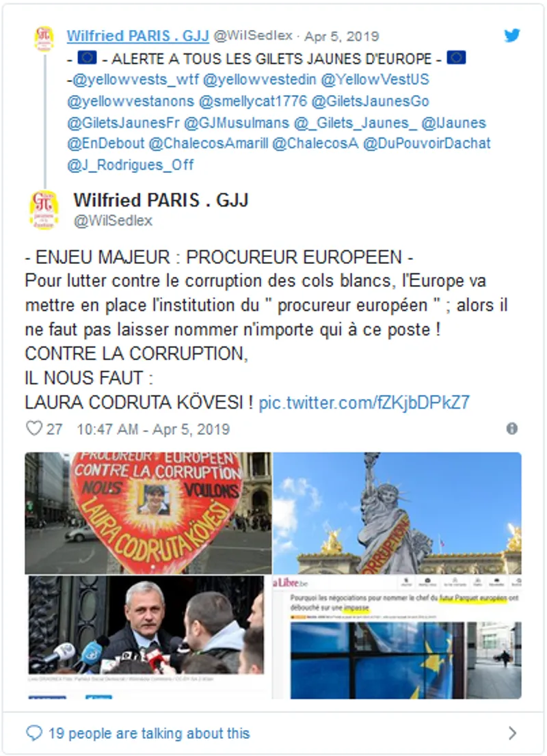Click @DuPouvoirDachat mention
This screenshot has width=547, height=756.
pyautogui.click(x=427, y=143)
